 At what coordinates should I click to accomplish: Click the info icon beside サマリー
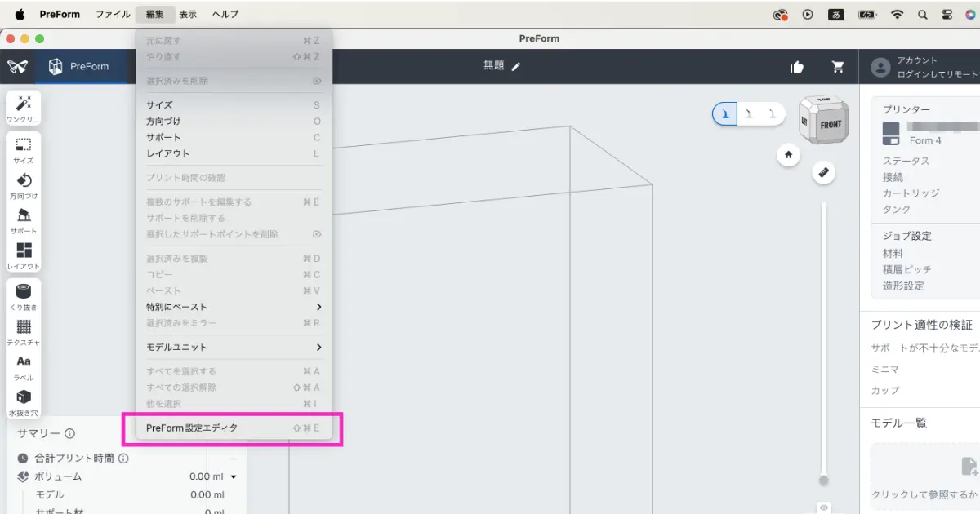(70, 434)
